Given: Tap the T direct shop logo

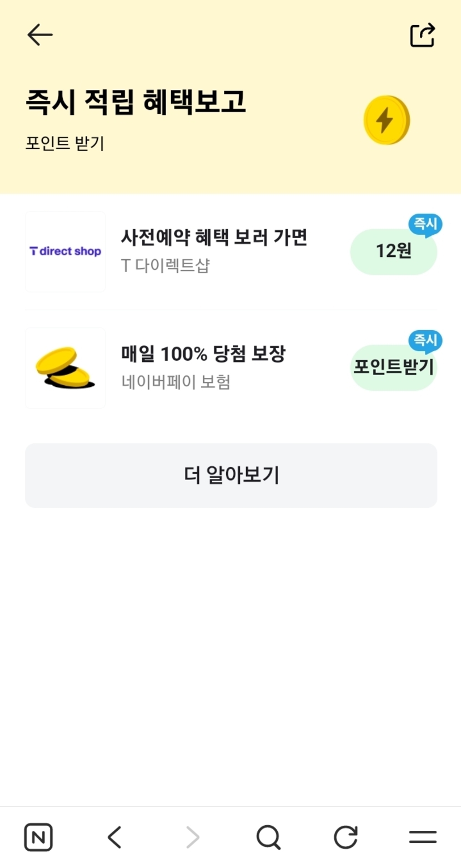Looking at the screenshot, I should [x=66, y=251].
